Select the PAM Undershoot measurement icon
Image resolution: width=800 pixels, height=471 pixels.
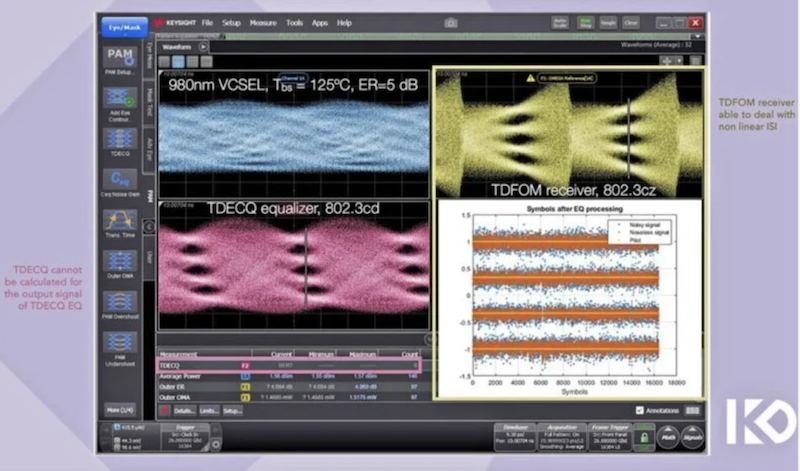(x=120, y=342)
